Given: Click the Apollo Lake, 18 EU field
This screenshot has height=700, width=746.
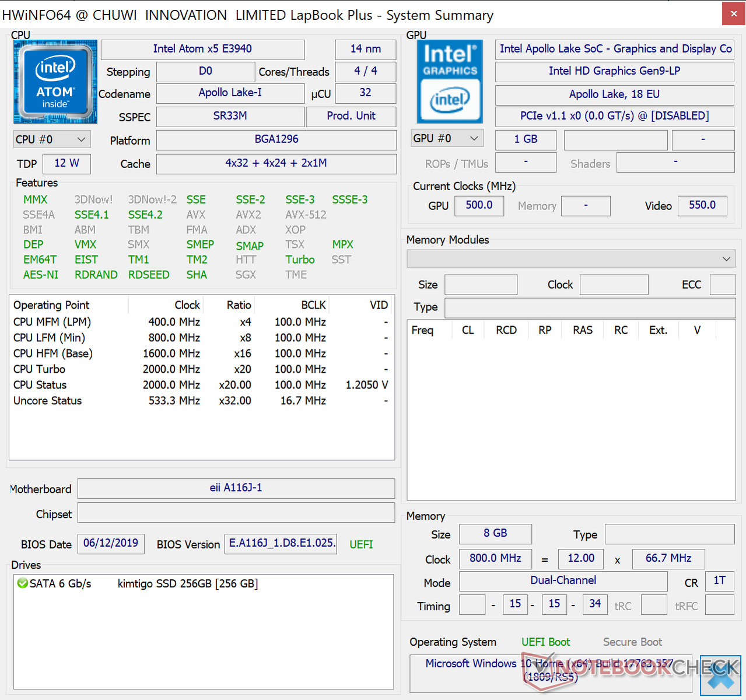Looking at the screenshot, I should [x=615, y=94].
